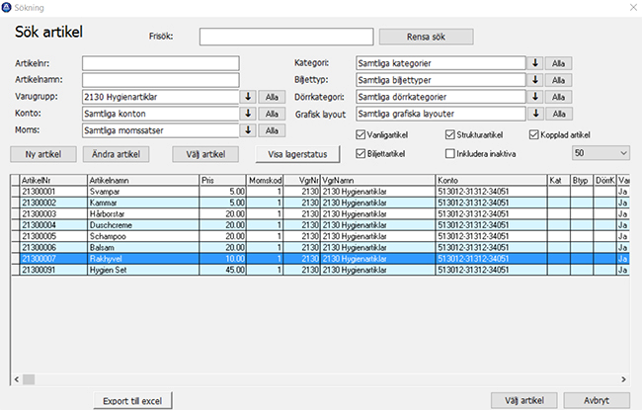The width and height of the screenshot is (642, 410).
Task: Click the Momskod column header
Action: (x=265, y=180)
